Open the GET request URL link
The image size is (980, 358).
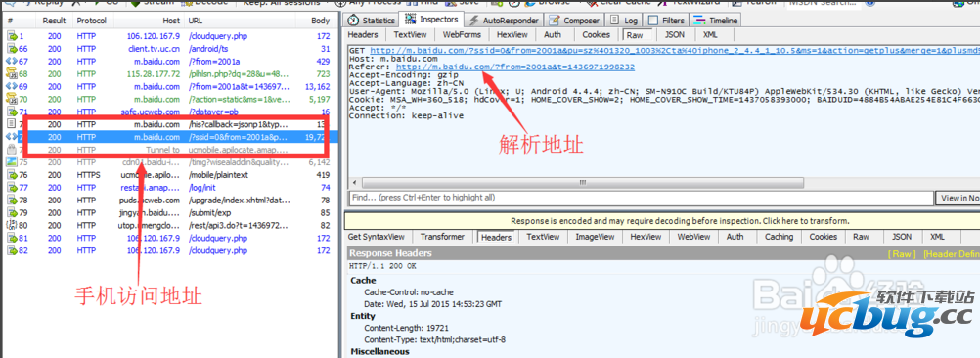675,50
